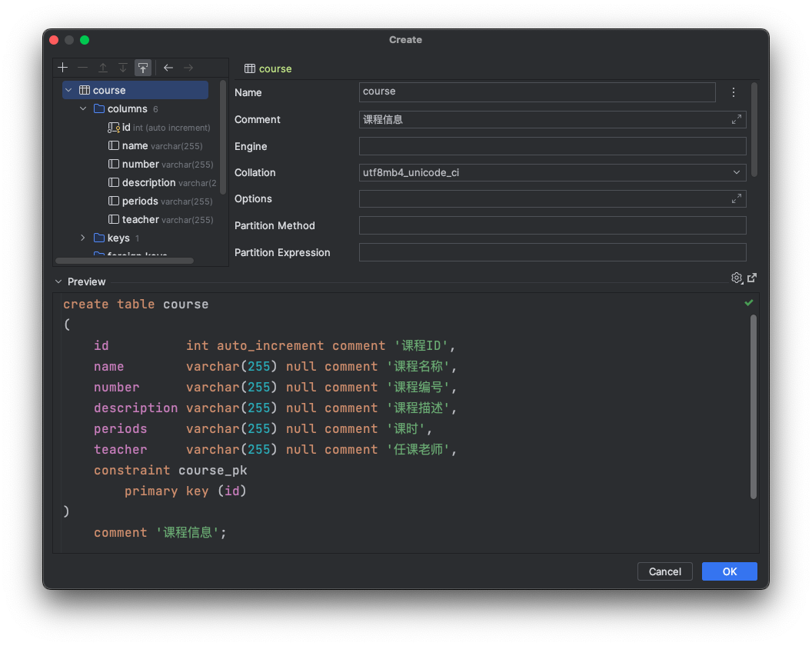The image size is (812, 646).
Task: Click the tree panel horizontal scrollbar
Action: [x=125, y=261]
